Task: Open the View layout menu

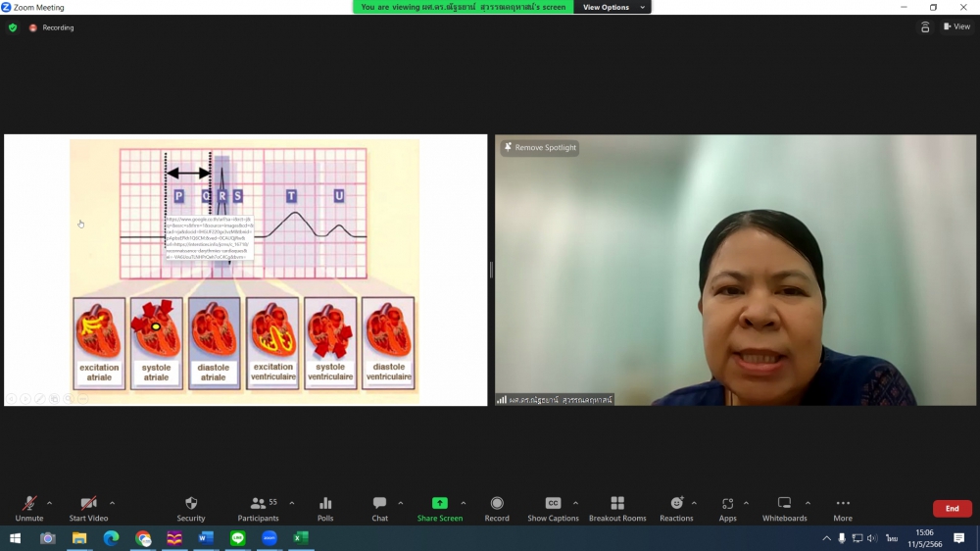Action: click(956, 27)
